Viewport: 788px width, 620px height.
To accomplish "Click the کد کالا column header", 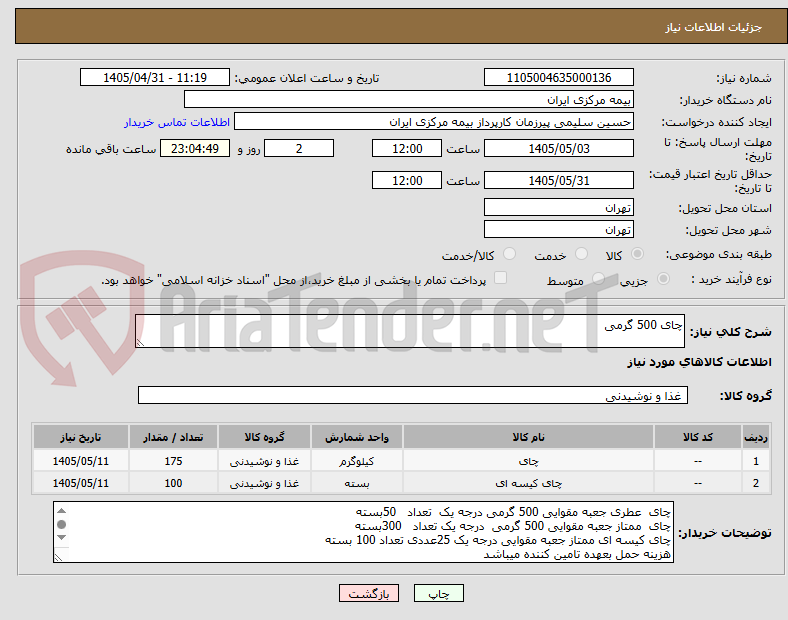I will click(x=698, y=437).
